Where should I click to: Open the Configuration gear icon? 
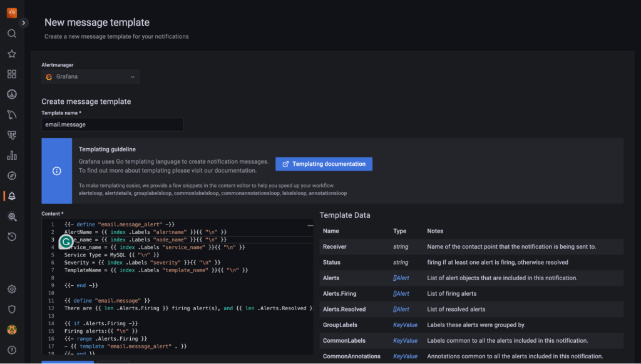pos(11,289)
